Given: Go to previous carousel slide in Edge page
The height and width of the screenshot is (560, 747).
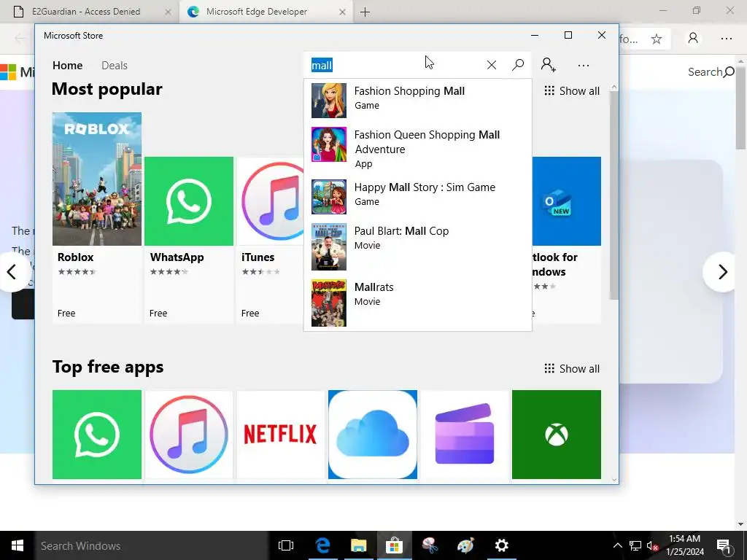Looking at the screenshot, I should point(12,272).
